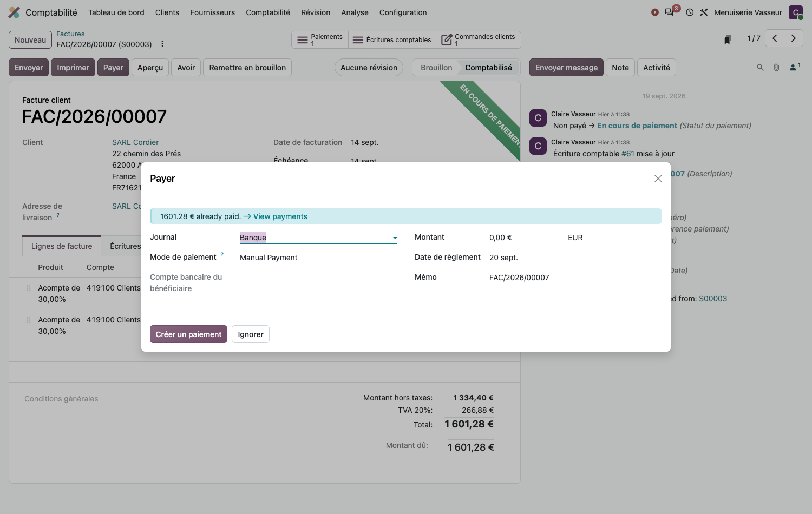Go to the Factures breadcrumb

pyautogui.click(x=70, y=34)
